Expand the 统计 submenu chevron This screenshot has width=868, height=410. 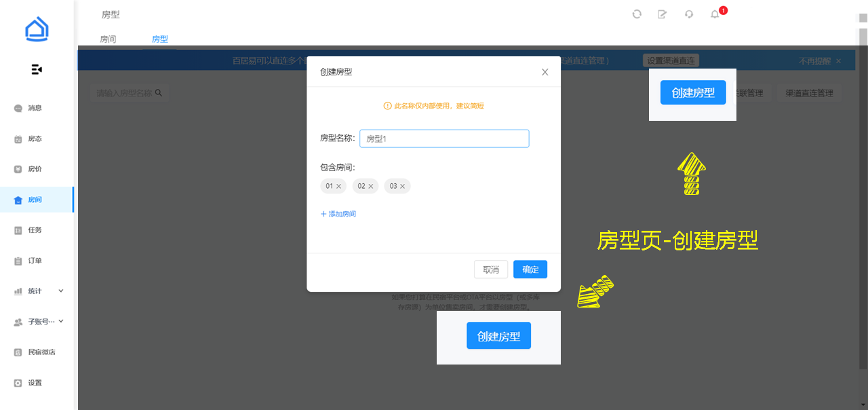(x=61, y=291)
